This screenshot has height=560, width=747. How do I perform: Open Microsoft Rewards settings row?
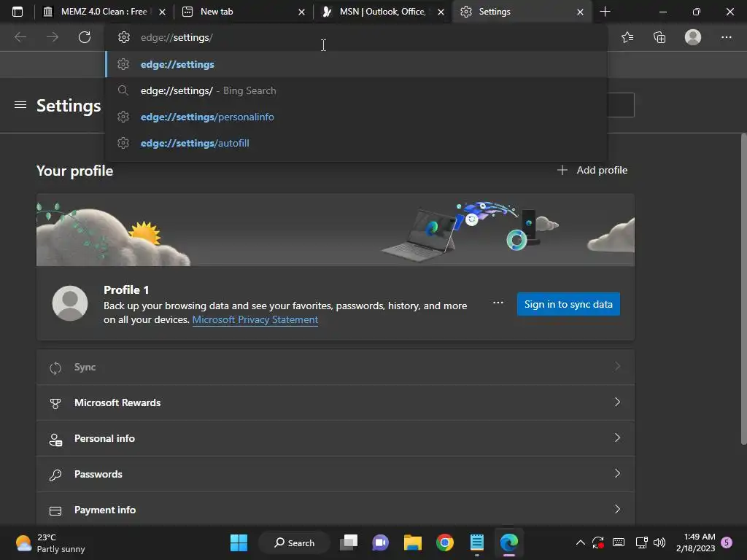336,402
